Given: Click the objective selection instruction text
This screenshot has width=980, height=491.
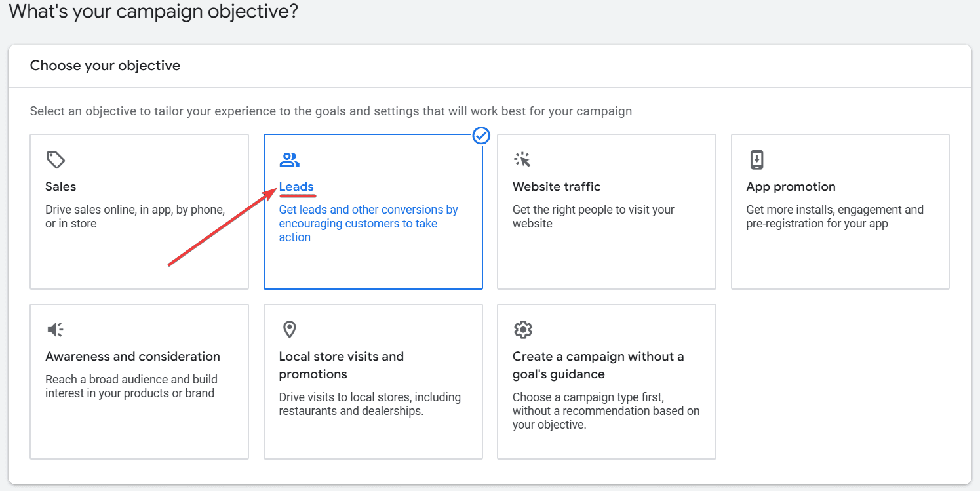Looking at the screenshot, I should [x=330, y=111].
